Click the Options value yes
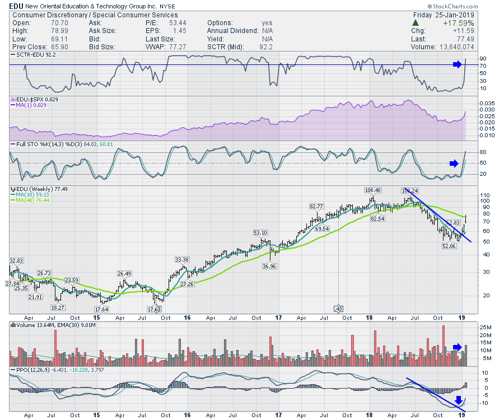Image resolution: width=504 pixels, height=420 pixels. click(x=267, y=23)
